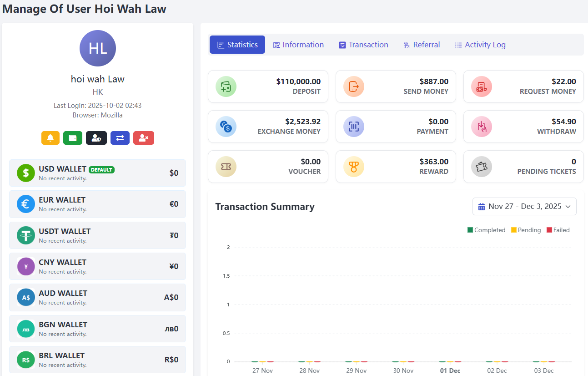
Task: Click the yellow bell notification button
Action: (50, 138)
